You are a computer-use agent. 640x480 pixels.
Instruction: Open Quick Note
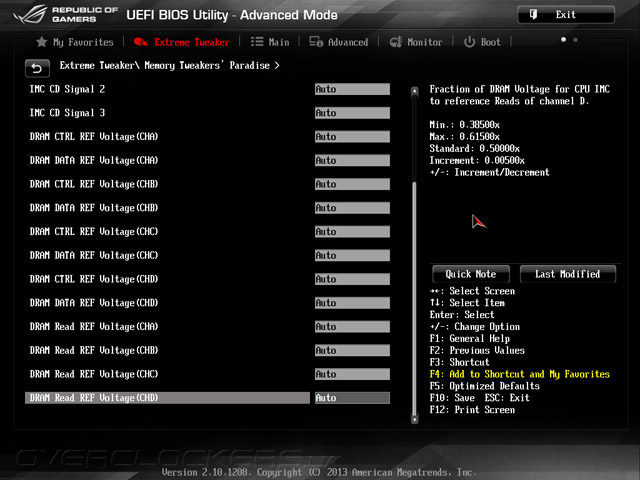(x=471, y=274)
